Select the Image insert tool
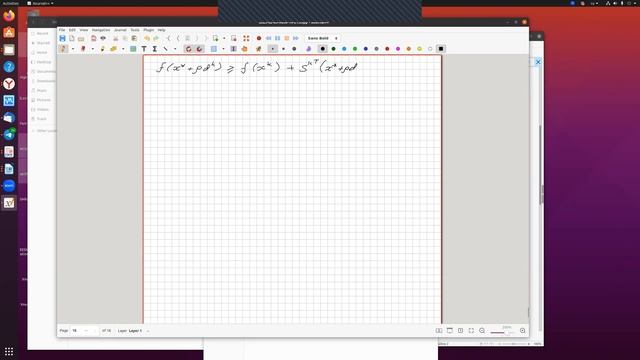640x360 pixels. 133,49
